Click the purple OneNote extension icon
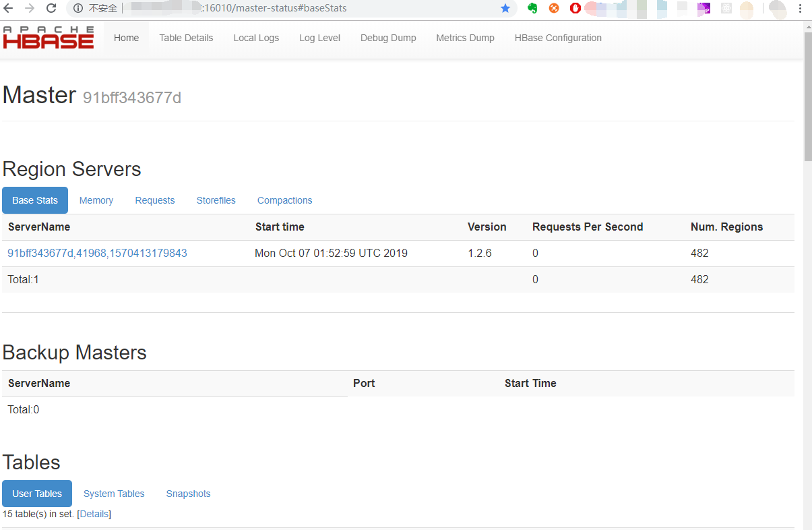This screenshot has height=530, width=812. [x=704, y=8]
